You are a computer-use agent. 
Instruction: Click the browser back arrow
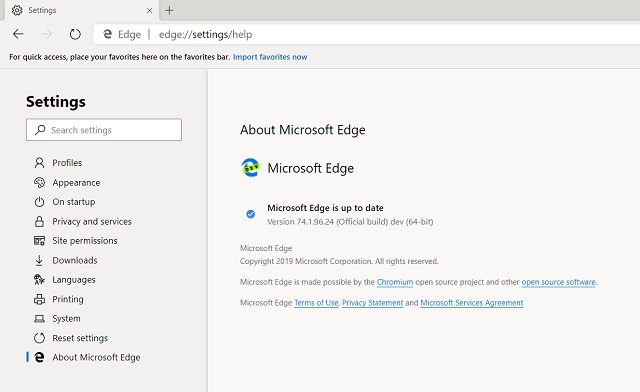pos(18,34)
